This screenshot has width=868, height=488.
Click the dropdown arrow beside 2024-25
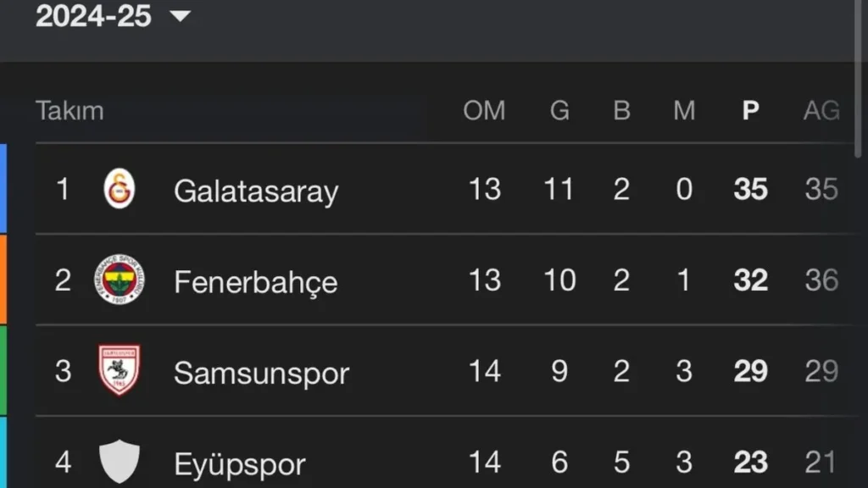[x=181, y=16]
